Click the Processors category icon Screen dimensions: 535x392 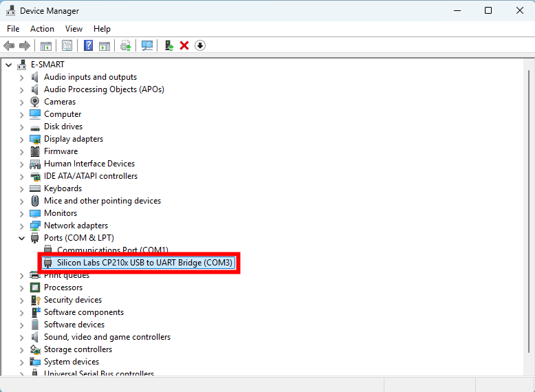point(35,287)
